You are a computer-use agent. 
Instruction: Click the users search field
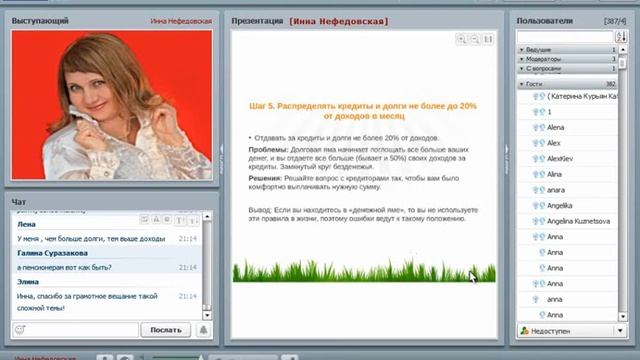coord(565,37)
